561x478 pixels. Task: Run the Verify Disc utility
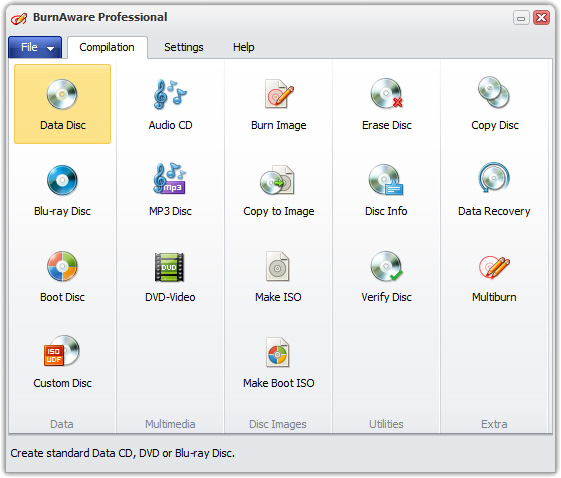pos(386,276)
